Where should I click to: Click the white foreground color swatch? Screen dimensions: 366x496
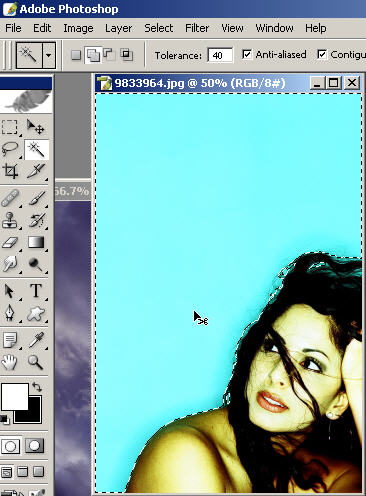15,397
